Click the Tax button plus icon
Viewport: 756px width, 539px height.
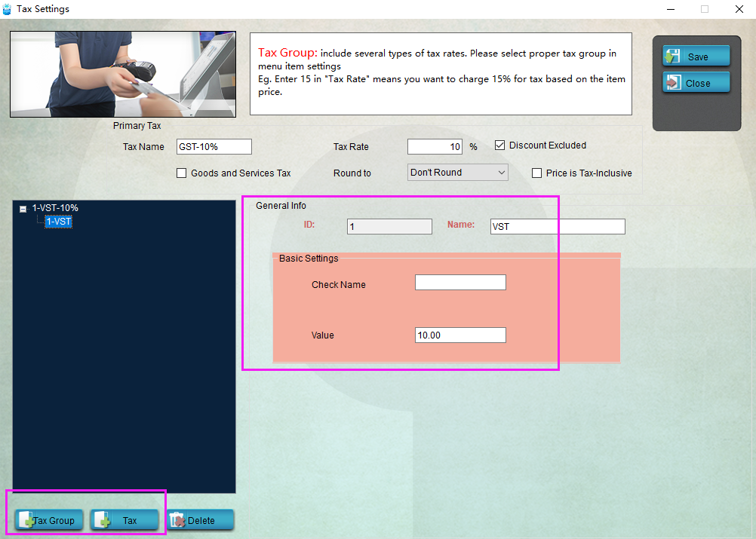pos(103,520)
